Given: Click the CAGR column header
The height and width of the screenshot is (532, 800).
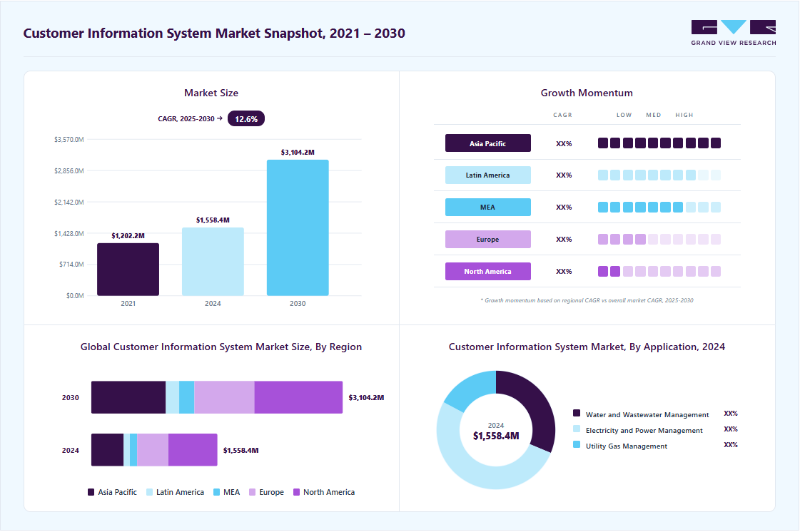Looking at the screenshot, I should point(563,116).
